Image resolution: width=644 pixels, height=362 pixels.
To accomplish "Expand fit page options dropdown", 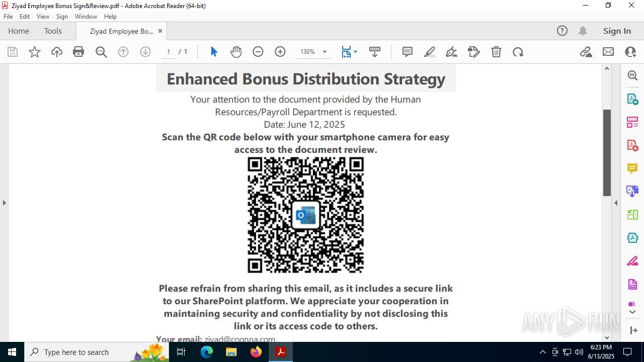I will click(x=356, y=52).
